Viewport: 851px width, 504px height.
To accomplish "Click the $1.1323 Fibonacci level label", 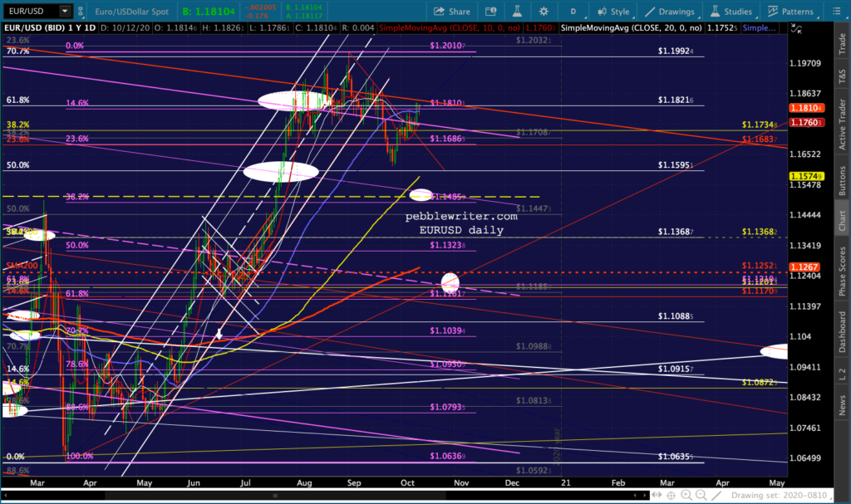I will pyautogui.click(x=448, y=245).
